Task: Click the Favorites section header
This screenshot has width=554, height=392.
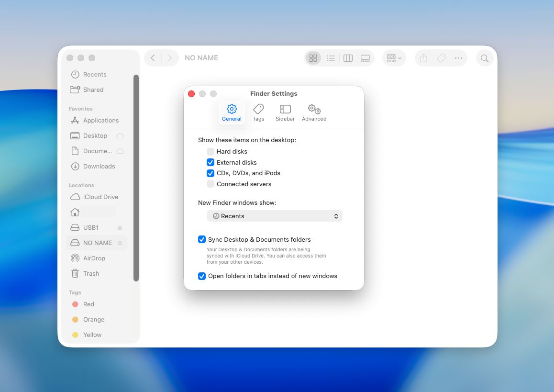Action: point(80,109)
